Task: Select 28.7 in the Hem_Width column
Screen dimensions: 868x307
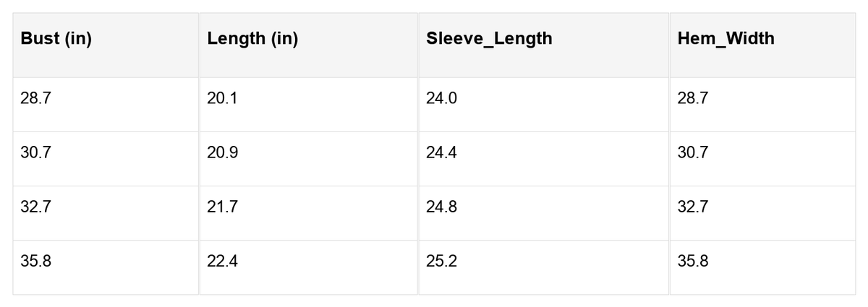Action: [762, 105]
